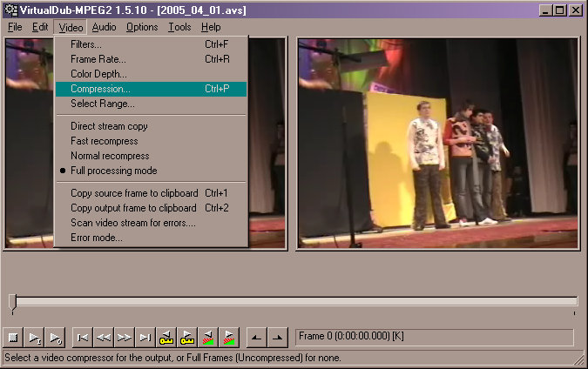The image size is (588, 369).
Task: Step backward one frame
Action: (104, 337)
